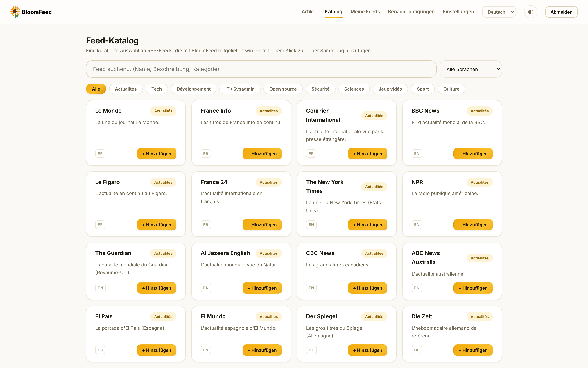Click the Actualités badge on Le Monde card
This screenshot has height=368, width=588.
tap(163, 111)
